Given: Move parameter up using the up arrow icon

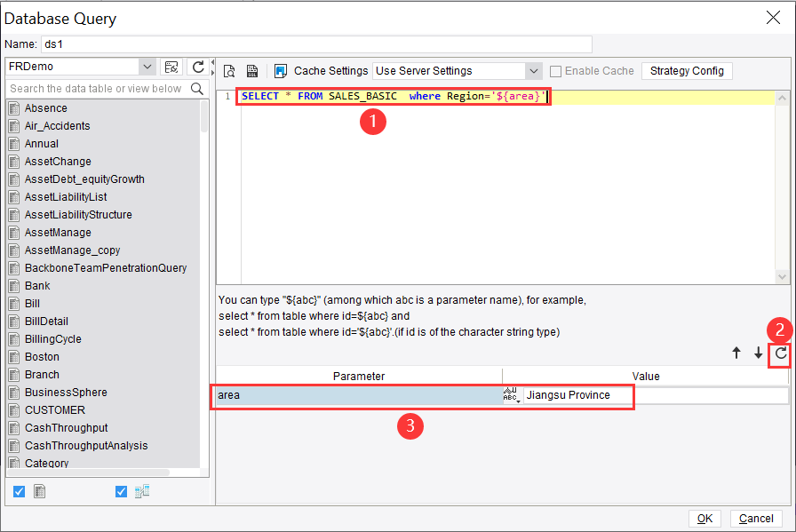Looking at the screenshot, I should pos(736,353).
